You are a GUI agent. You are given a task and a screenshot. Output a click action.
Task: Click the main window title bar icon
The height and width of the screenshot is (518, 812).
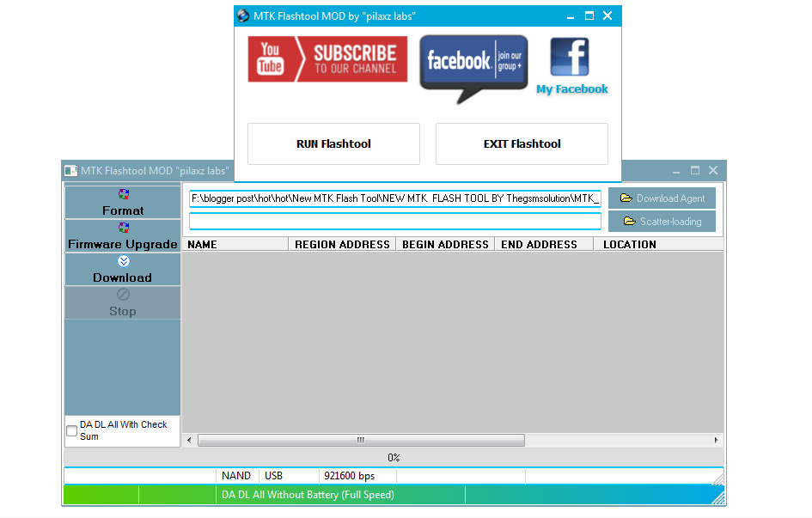coord(71,170)
